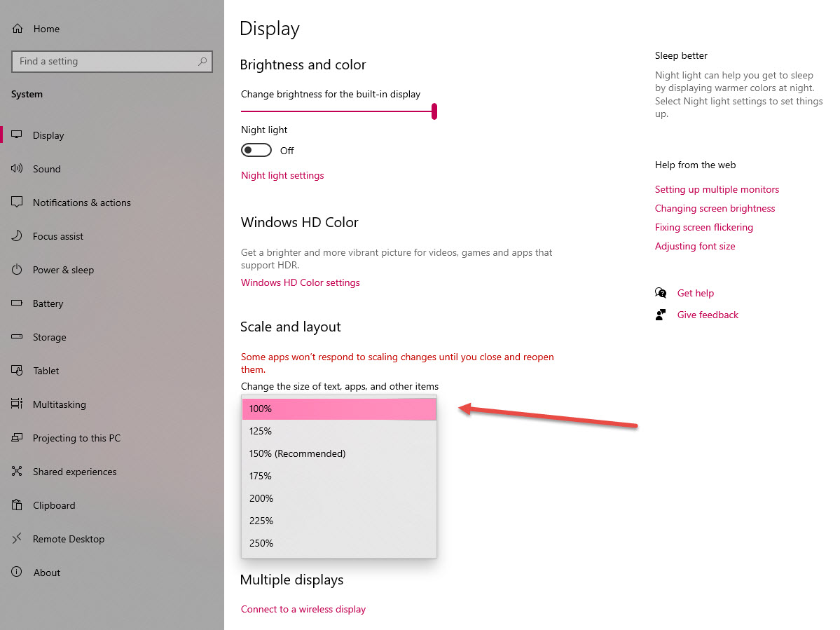Viewport: 840px width, 630px height.
Task: Choose 150% (Recommended) scaling
Action: tap(339, 453)
